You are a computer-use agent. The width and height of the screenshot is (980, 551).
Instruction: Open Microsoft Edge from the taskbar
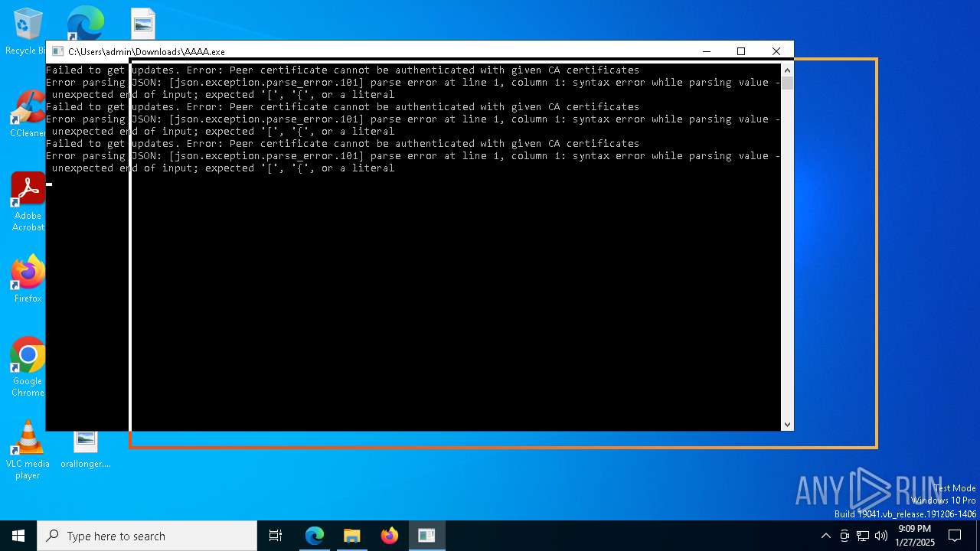coord(315,536)
